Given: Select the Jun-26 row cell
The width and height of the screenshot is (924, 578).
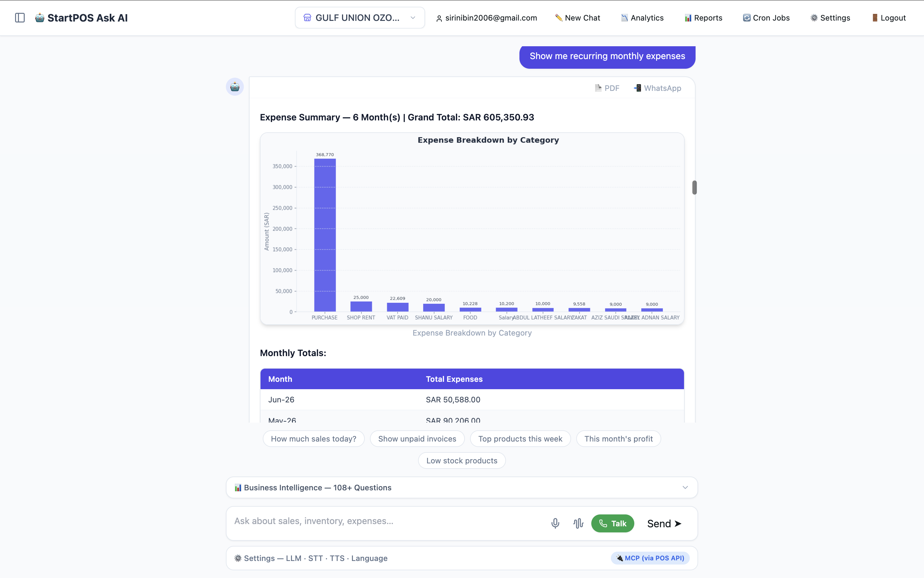Looking at the screenshot, I should [281, 399].
